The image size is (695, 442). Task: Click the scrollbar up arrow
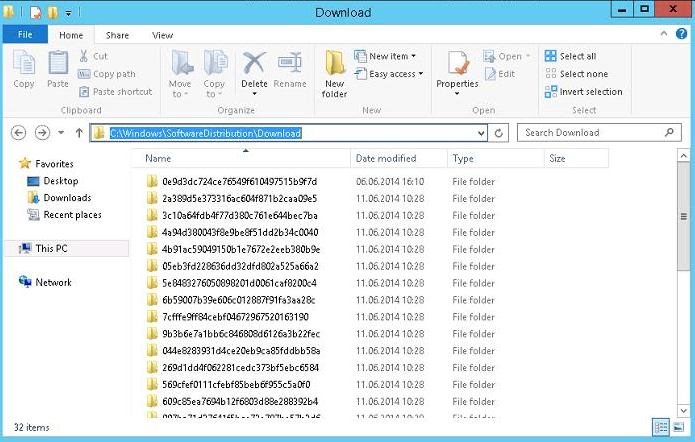click(683, 156)
